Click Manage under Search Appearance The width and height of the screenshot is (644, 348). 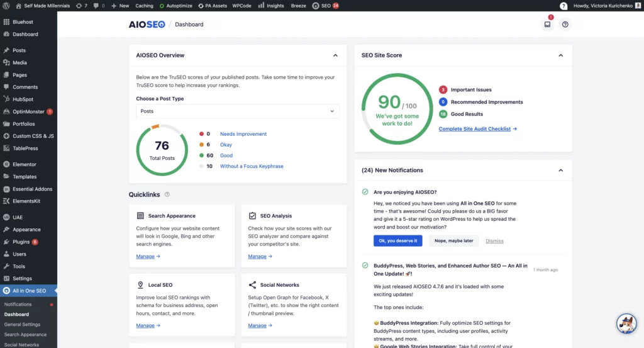pos(148,256)
